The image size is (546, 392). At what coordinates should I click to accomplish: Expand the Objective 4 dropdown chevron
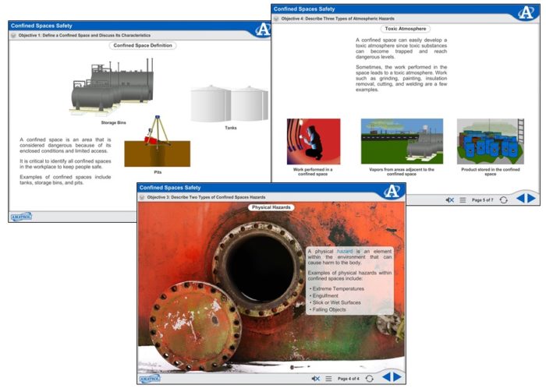pyautogui.click(x=276, y=17)
